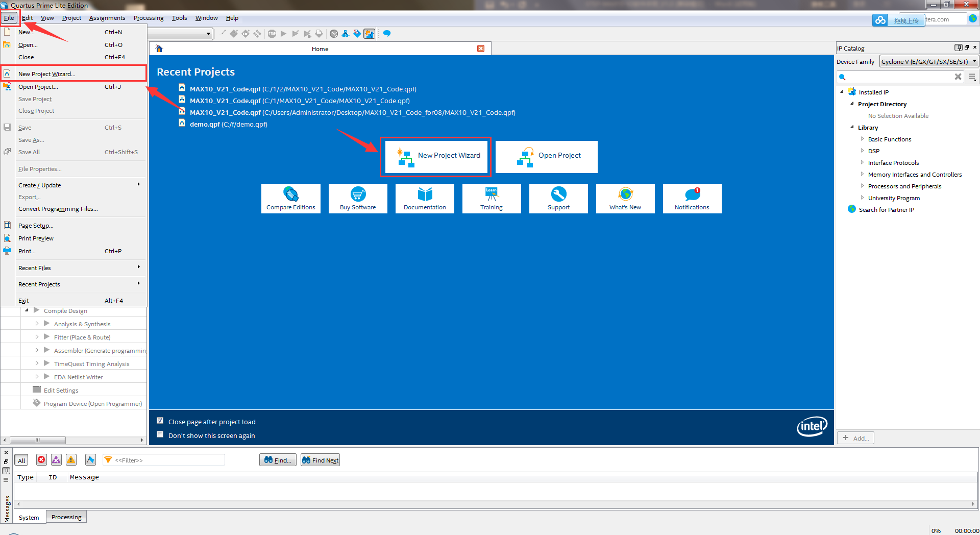This screenshot has width=980, height=535.
Task: Choose Convert Programming Files menu entry
Action: (x=74, y=209)
